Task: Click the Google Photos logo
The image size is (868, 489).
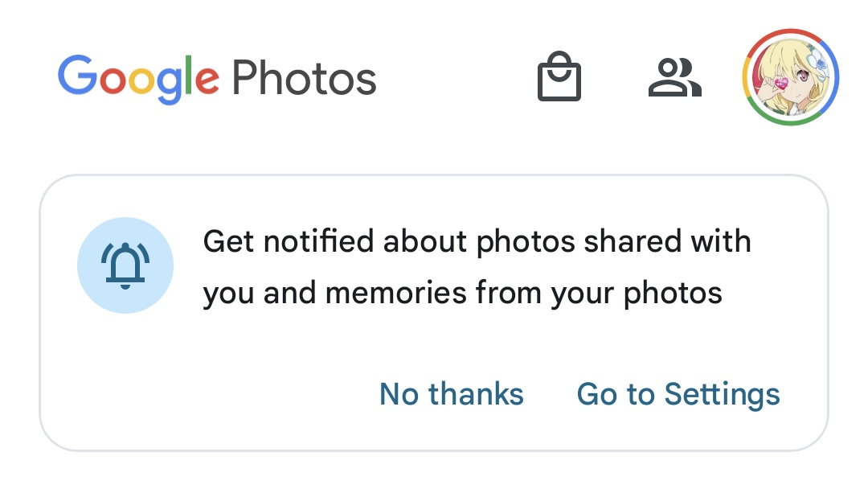Action: pyautogui.click(x=217, y=79)
